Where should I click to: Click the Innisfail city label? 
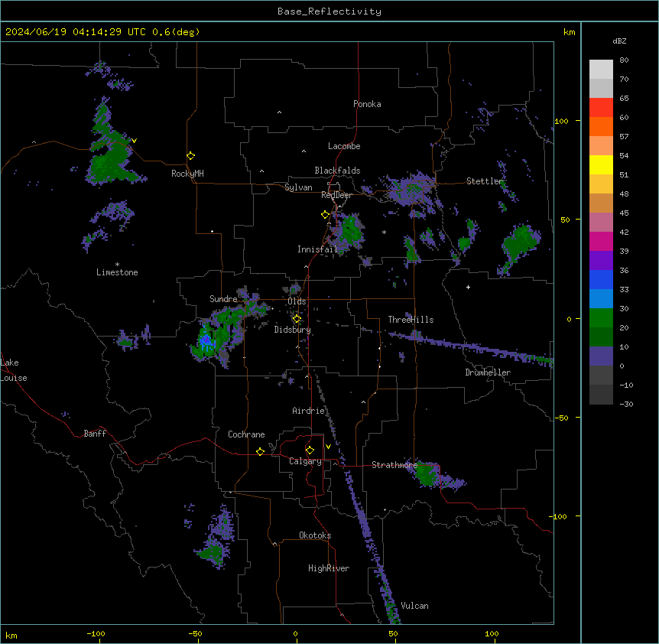(317, 249)
